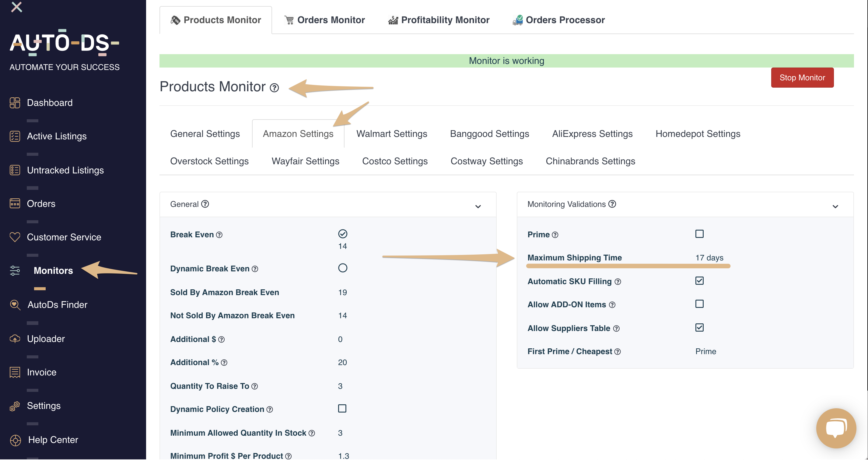Click the Customer Service heart icon
Screen dimensions: 868x460
click(x=15, y=237)
